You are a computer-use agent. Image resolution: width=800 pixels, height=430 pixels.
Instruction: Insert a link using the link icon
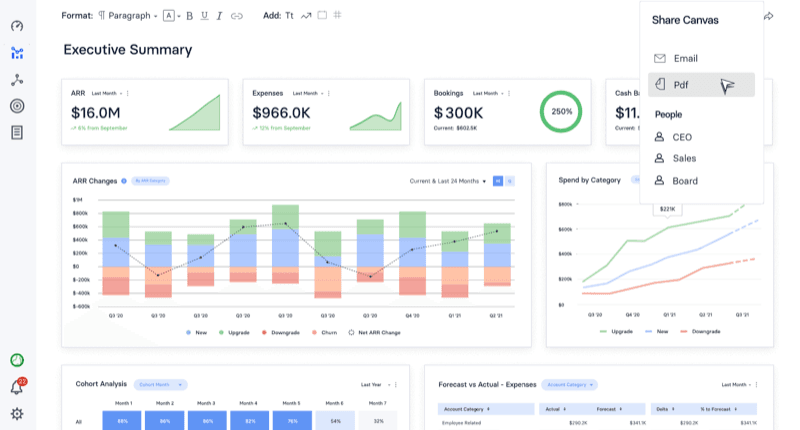pyautogui.click(x=237, y=16)
